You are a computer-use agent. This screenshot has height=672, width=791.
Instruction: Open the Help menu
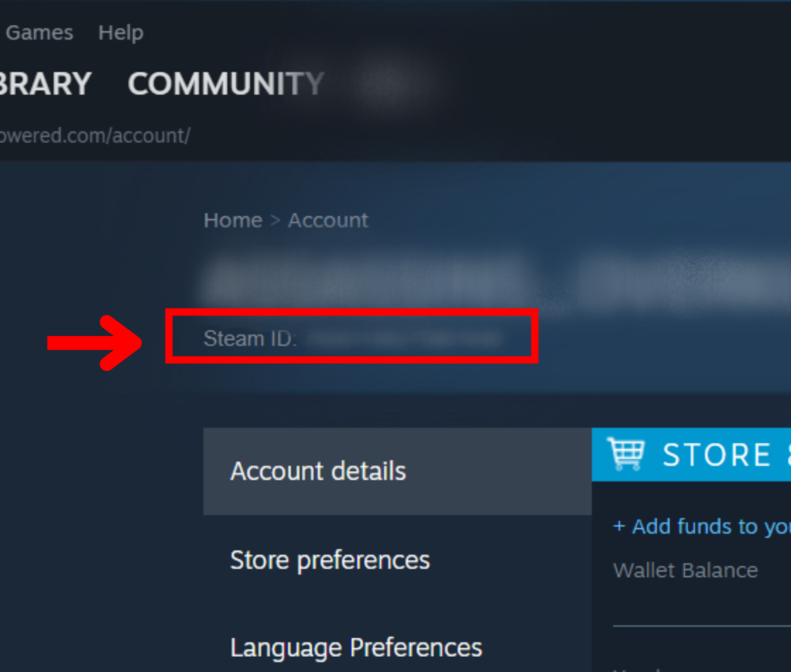pos(120,32)
